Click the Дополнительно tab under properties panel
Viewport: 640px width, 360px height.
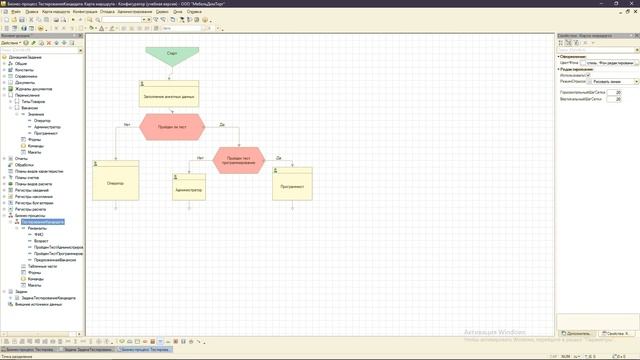point(576,333)
